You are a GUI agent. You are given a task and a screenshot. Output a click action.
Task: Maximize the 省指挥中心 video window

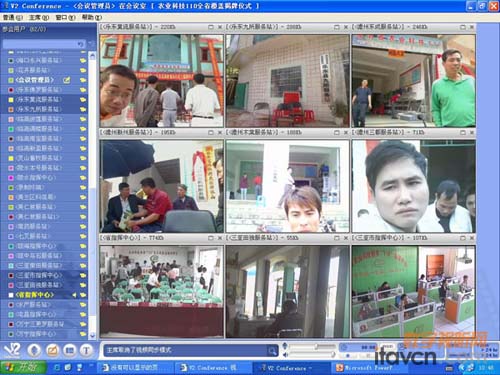coord(211,238)
